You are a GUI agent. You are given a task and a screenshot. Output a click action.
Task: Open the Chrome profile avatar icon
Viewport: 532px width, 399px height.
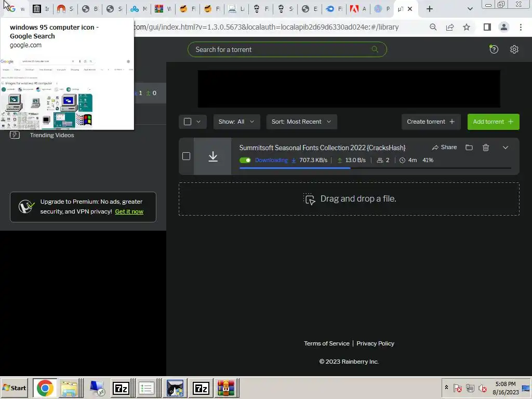[504, 27]
